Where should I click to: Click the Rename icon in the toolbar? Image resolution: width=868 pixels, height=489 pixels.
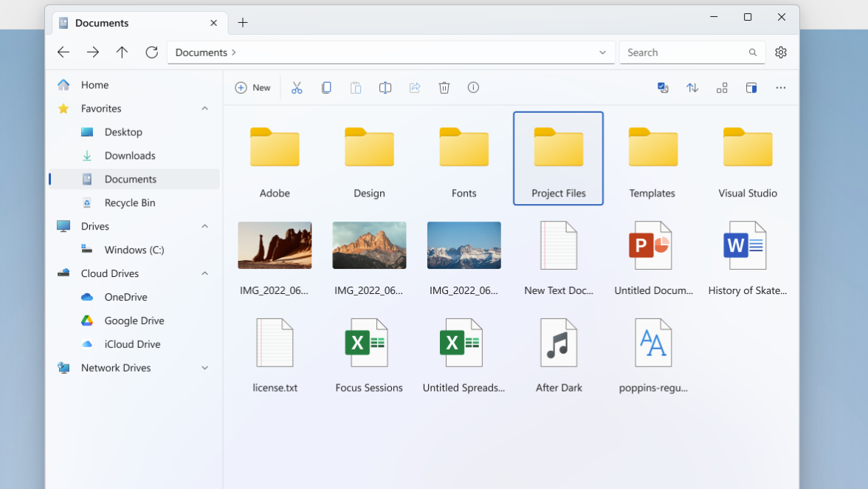[x=385, y=87]
